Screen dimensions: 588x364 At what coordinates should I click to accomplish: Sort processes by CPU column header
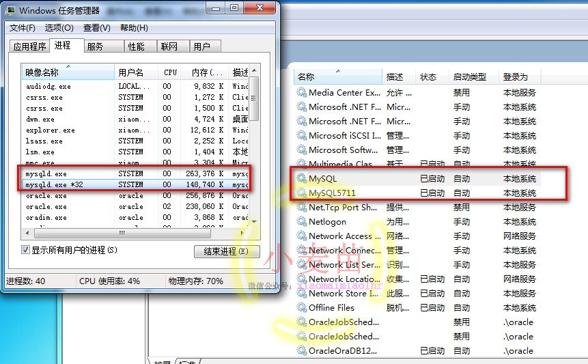tap(169, 72)
